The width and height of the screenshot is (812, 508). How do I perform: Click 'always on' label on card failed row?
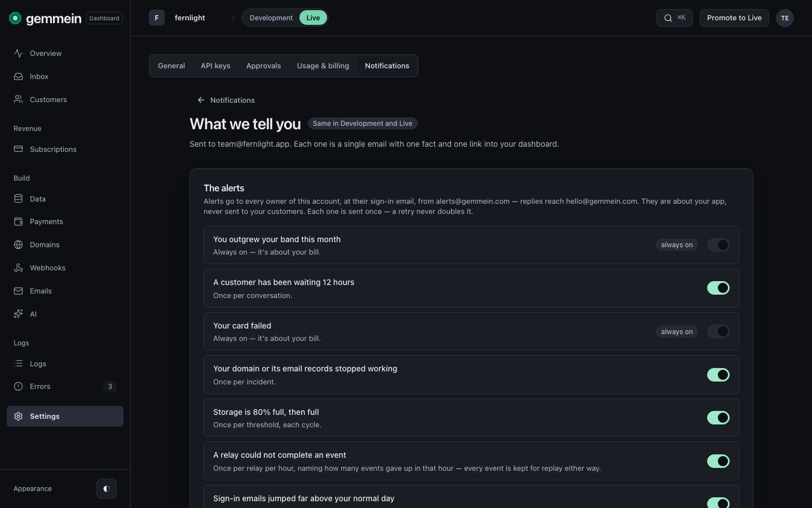[677, 332]
